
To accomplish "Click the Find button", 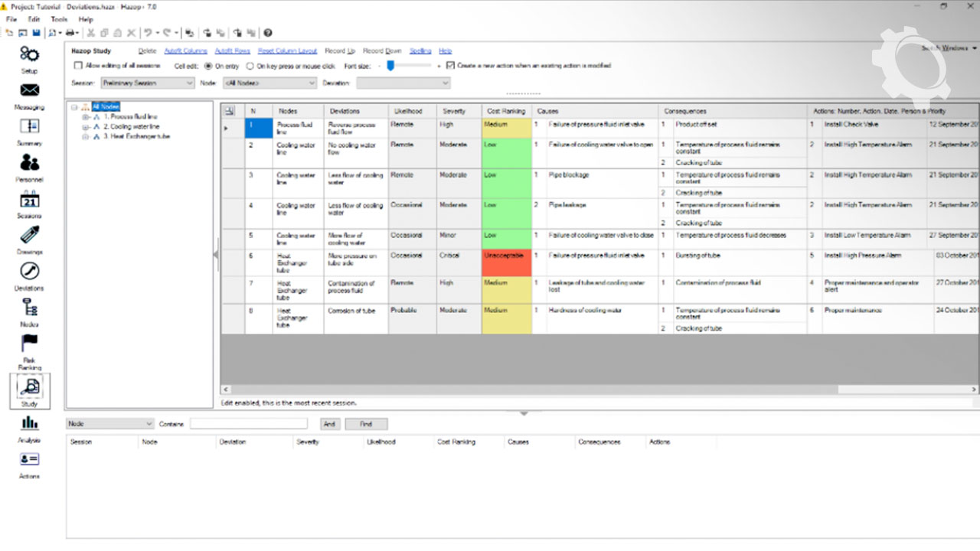I will pyautogui.click(x=366, y=424).
